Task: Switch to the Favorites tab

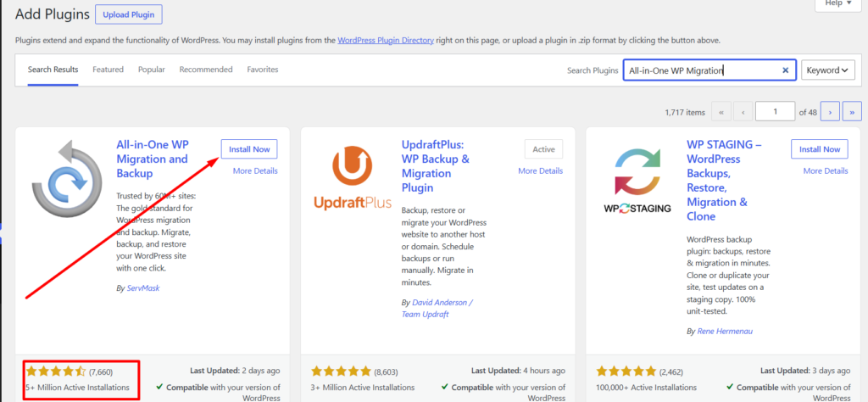Action: tap(263, 70)
